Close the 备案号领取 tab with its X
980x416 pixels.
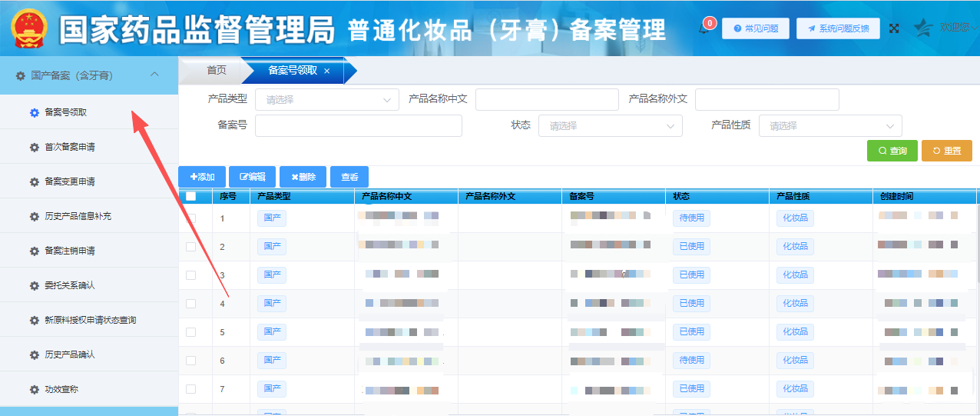[x=326, y=71]
